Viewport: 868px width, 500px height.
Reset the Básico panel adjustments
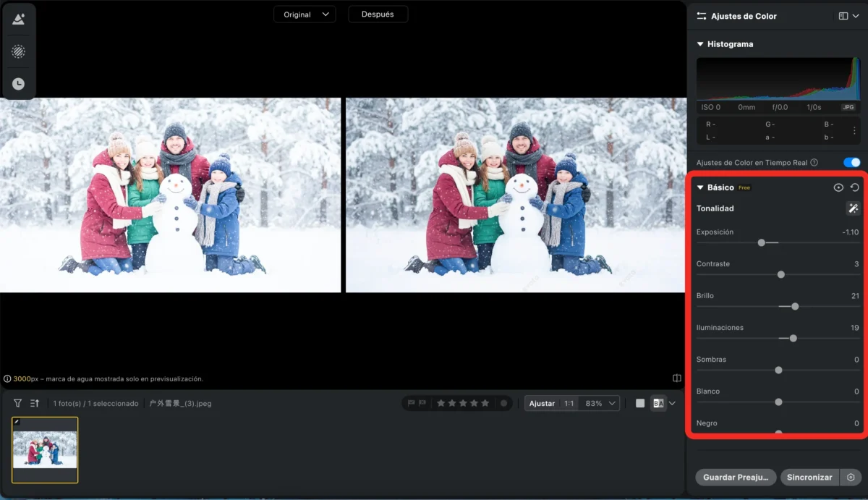tap(854, 187)
